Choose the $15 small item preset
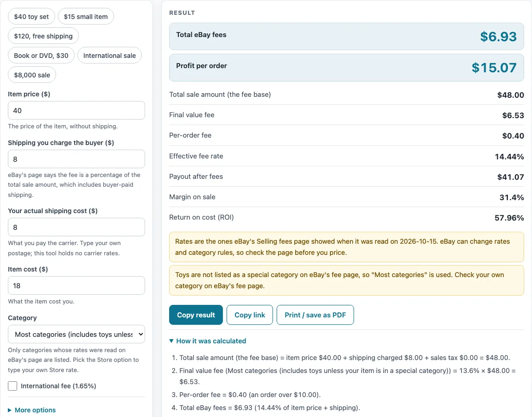This screenshot has width=532, height=417. pyautogui.click(x=86, y=17)
